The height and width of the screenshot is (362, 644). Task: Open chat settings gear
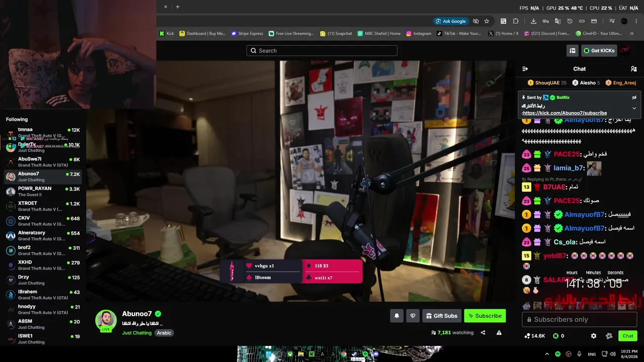click(x=594, y=336)
